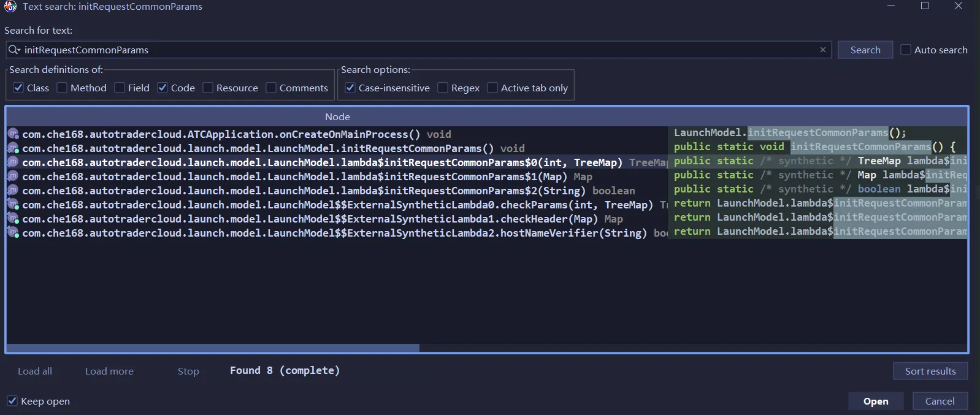The width and height of the screenshot is (980, 415).
Task: Select ExternalSyntheticLambda2.hostNameVerifier(String) result
Action: pos(337,233)
